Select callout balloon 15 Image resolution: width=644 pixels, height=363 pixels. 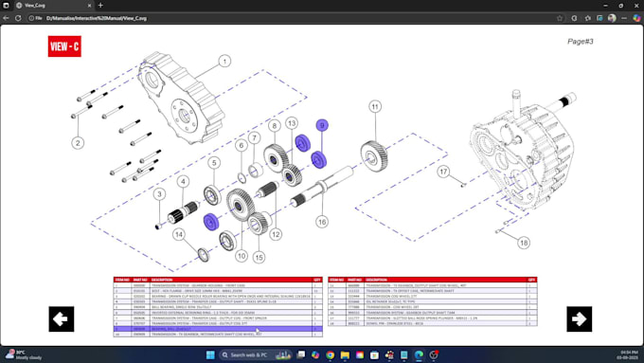point(259,258)
